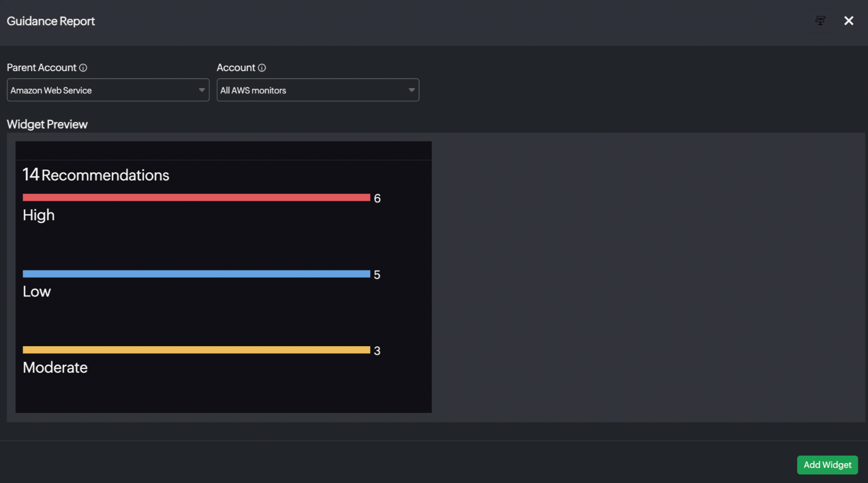Screen dimensions: 868x483
Task: Select the High label in the widget
Action: tap(39, 215)
